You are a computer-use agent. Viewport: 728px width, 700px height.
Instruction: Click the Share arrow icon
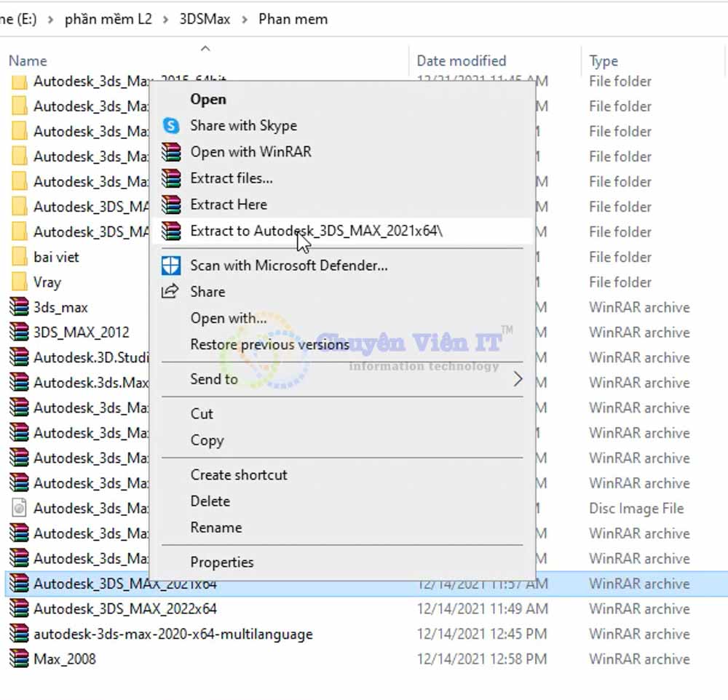point(170,292)
